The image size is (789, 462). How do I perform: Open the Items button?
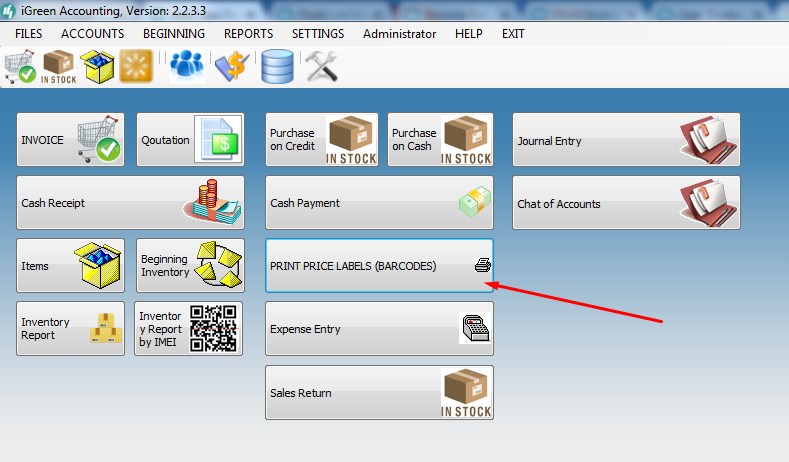point(70,265)
